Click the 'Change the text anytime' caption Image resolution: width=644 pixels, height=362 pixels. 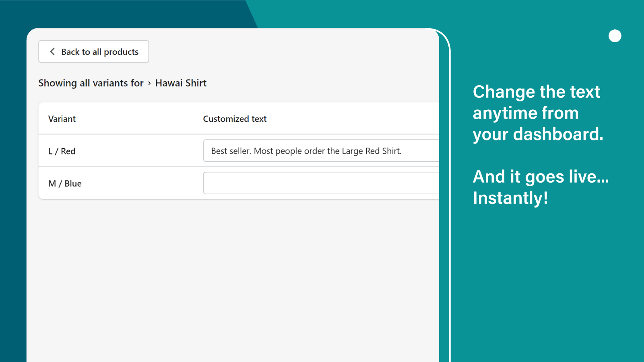pos(537,113)
